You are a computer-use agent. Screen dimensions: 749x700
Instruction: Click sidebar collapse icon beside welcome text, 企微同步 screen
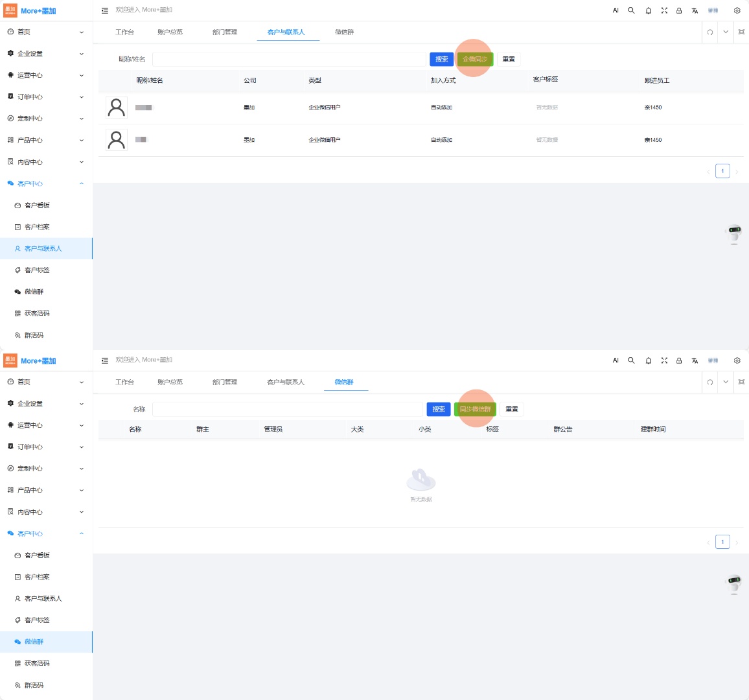[x=105, y=10]
